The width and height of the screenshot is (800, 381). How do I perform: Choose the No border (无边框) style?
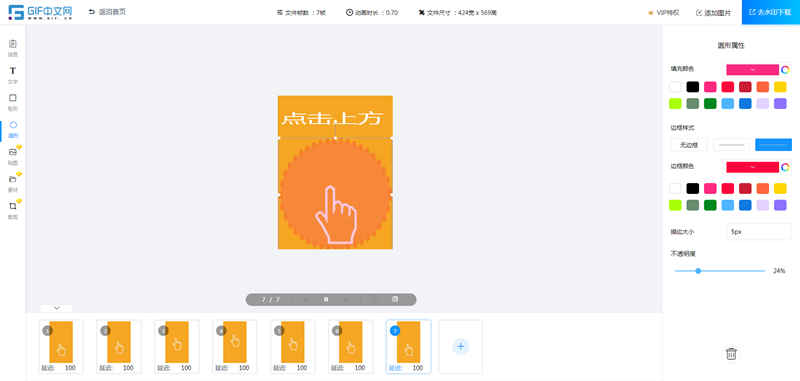689,145
